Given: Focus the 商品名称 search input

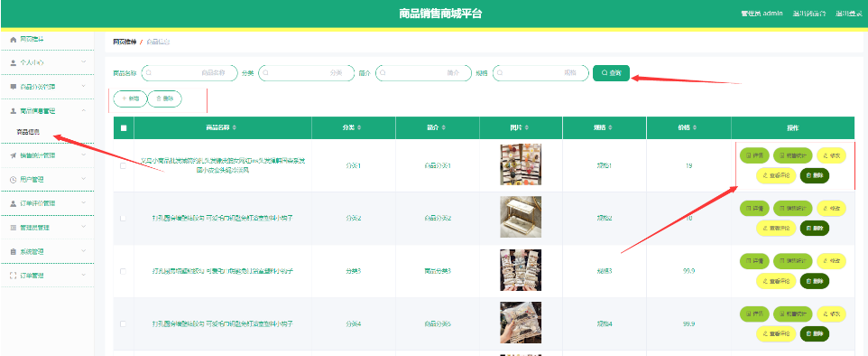Looking at the screenshot, I should pos(189,72).
